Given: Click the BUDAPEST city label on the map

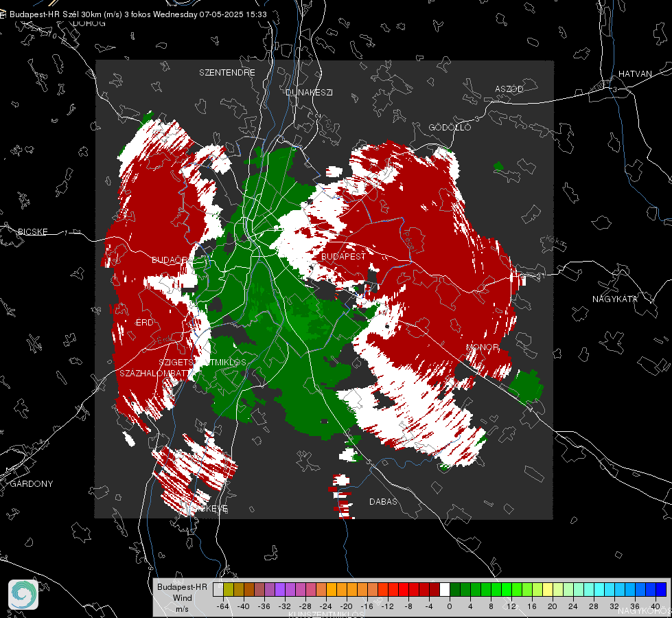Looking at the screenshot, I should pos(343,256).
